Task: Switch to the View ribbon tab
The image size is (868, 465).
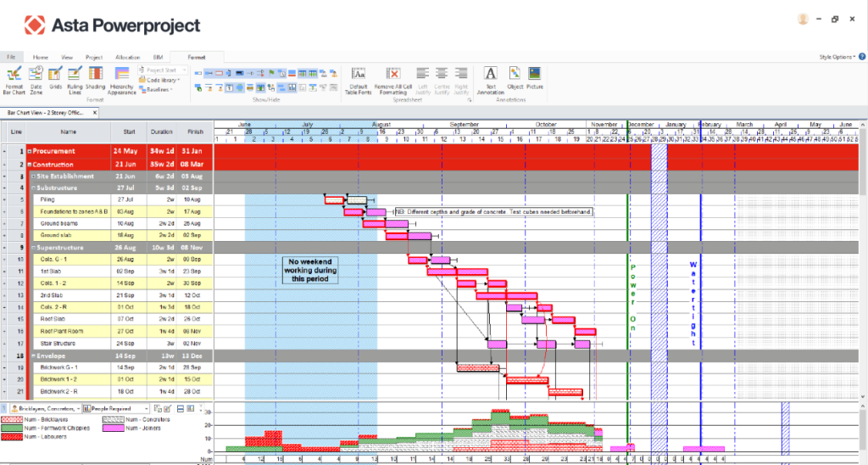Action: (67, 57)
